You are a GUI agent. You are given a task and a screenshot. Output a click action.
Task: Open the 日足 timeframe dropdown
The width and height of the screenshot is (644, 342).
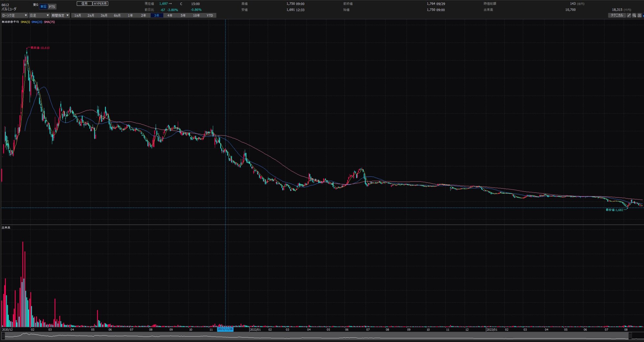(x=39, y=15)
